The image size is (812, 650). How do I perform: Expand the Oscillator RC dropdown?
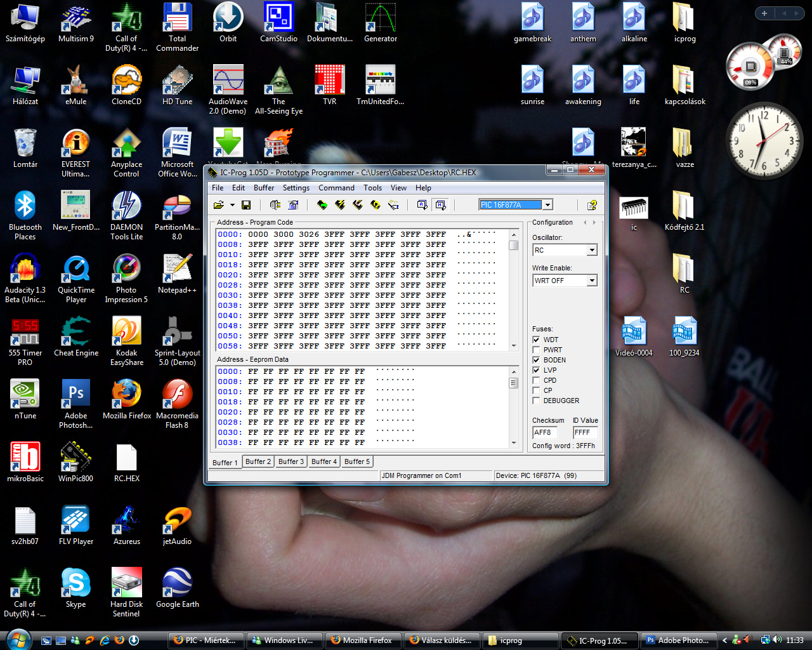(x=591, y=250)
